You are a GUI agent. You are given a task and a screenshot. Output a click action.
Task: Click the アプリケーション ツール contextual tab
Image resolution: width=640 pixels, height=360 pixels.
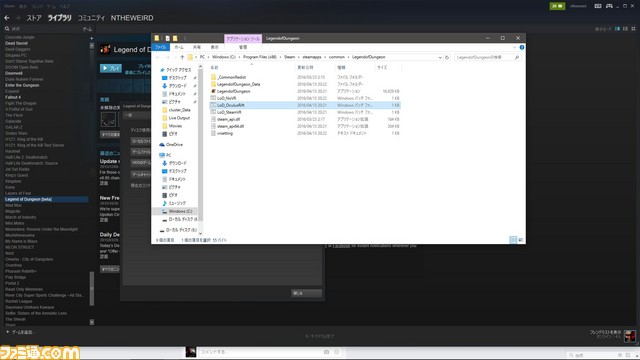point(243,38)
